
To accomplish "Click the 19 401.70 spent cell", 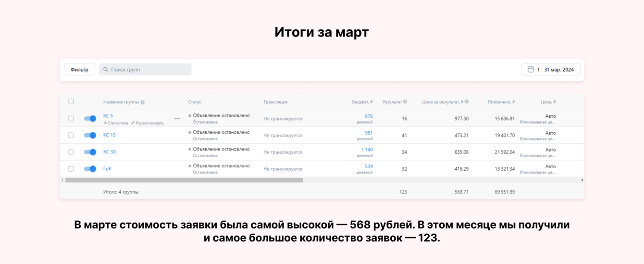I will click(505, 136).
